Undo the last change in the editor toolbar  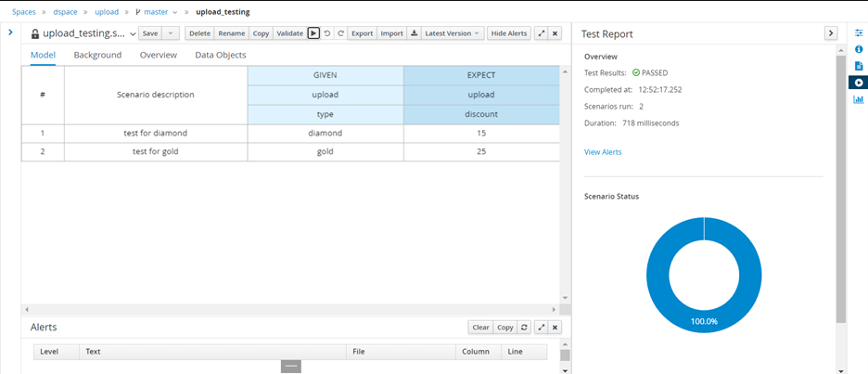click(327, 33)
